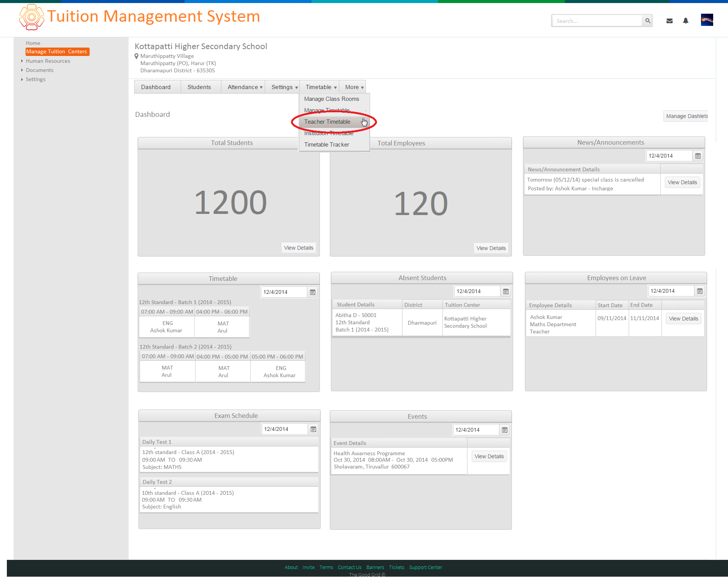728x577 pixels.
Task: Click the Timetable dashlet date field
Action: [284, 292]
